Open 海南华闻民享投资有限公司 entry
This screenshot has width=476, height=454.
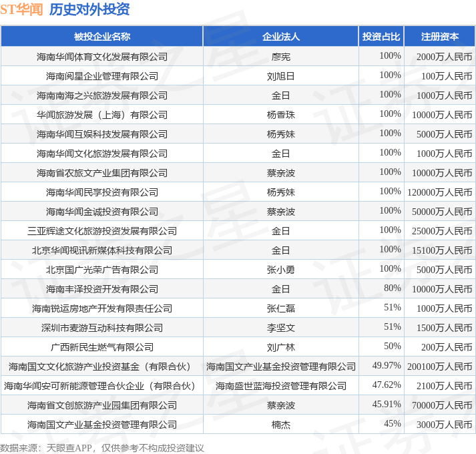pos(102,192)
